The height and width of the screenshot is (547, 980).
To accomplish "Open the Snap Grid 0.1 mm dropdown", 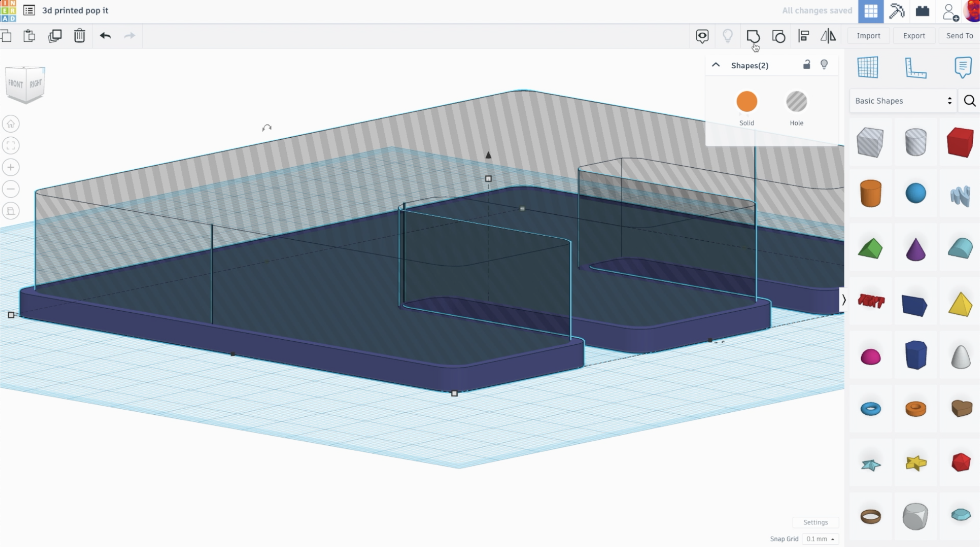I will pos(820,539).
